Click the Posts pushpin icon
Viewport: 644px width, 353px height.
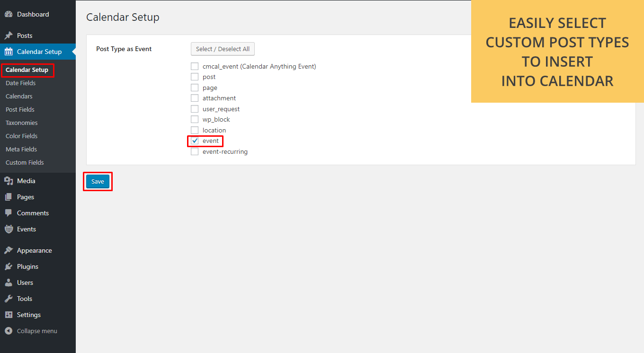[9, 35]
